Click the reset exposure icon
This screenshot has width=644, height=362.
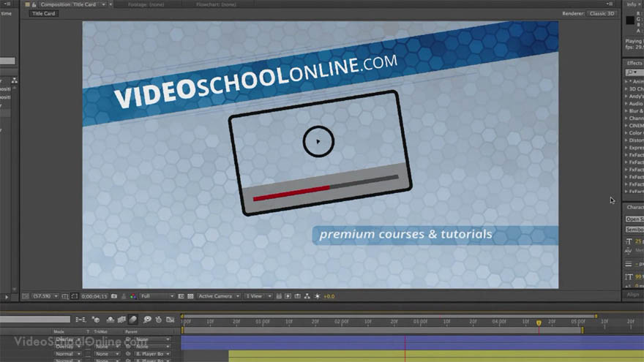pos(317,296)
